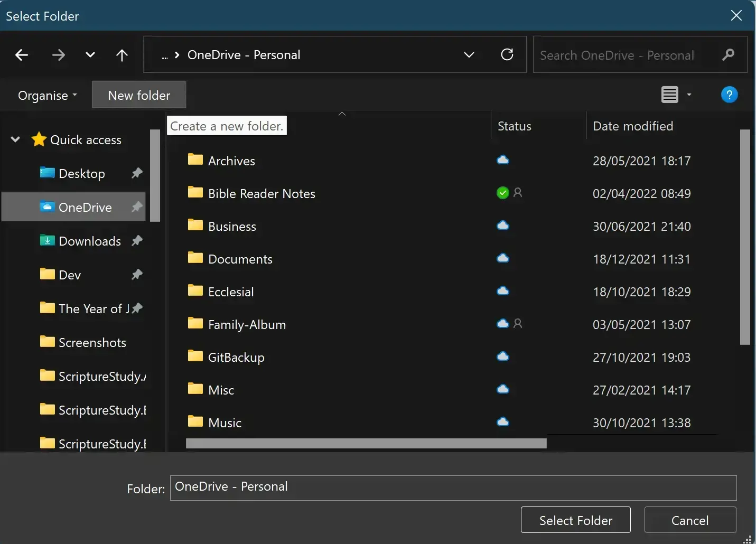Click the up-one-level arrow

[x=122, y=54]
